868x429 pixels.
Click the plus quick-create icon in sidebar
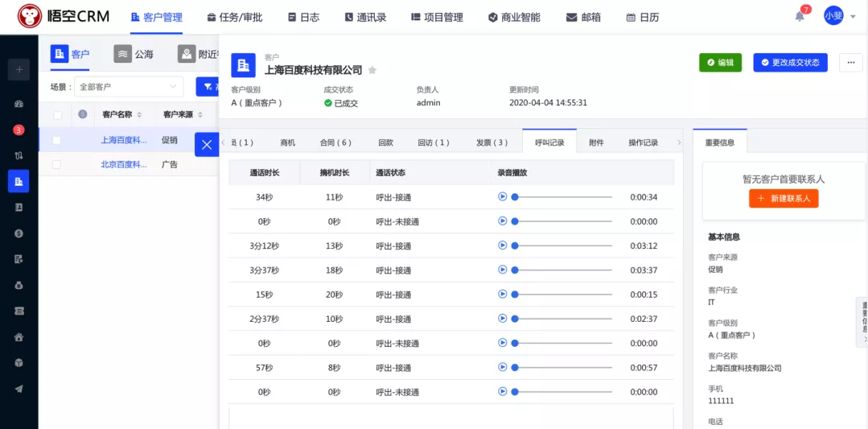click(x=19, y=70)
